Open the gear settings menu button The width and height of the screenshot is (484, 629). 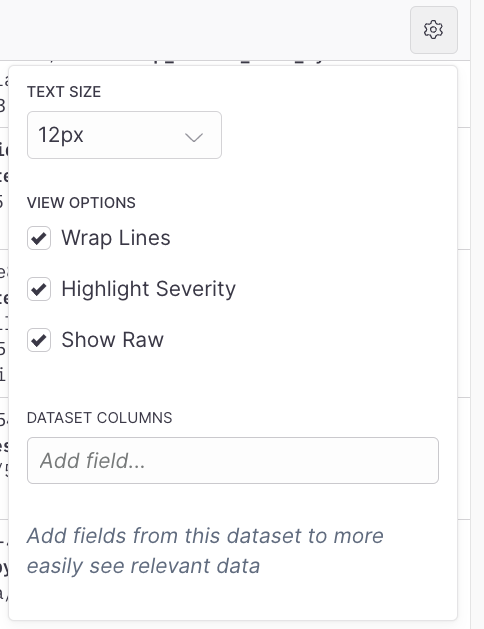coord(433,30)
